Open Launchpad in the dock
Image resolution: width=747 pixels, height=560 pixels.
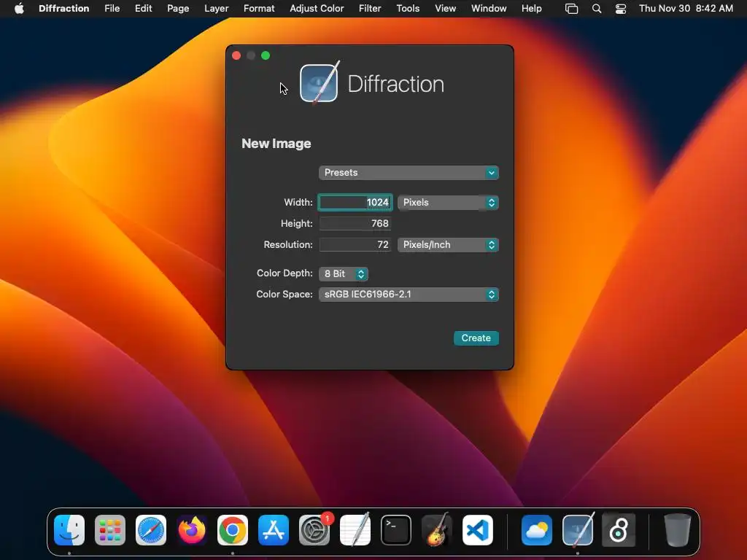click(110, 529)
